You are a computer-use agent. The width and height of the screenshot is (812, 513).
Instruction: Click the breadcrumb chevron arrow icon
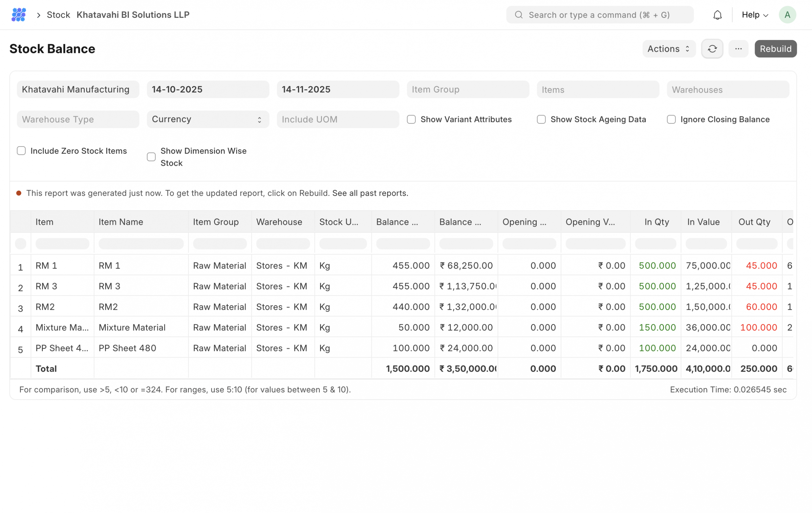(x=39, y=15)
